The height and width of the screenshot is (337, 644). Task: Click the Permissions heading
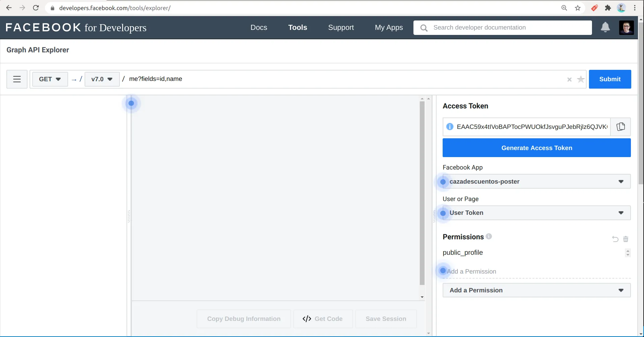(x=463, y=237)
